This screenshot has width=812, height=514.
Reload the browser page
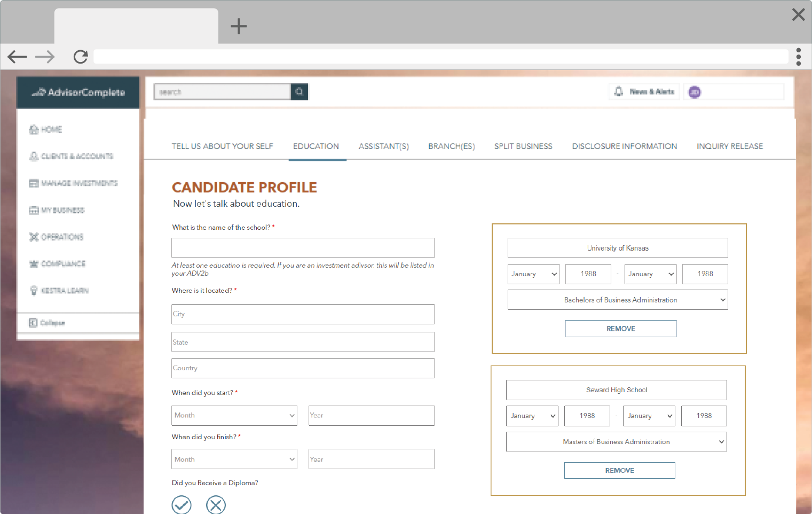coord(81,57)
